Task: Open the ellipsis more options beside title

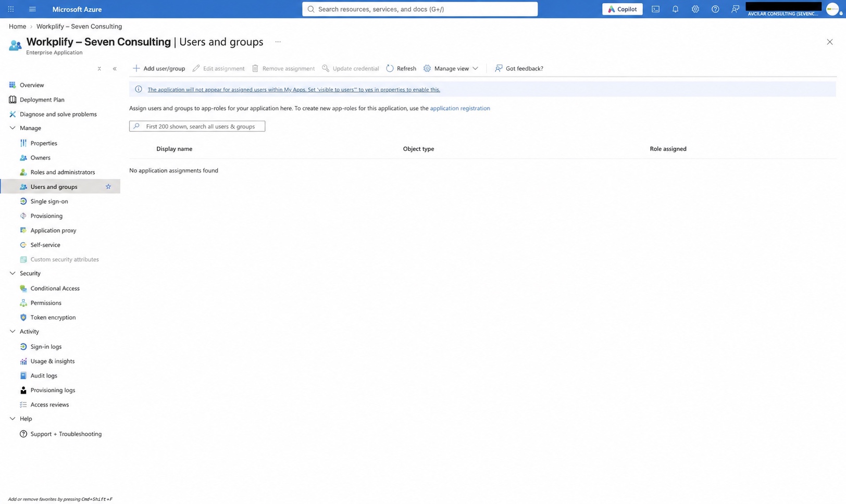Action: [x=278, y=42]
